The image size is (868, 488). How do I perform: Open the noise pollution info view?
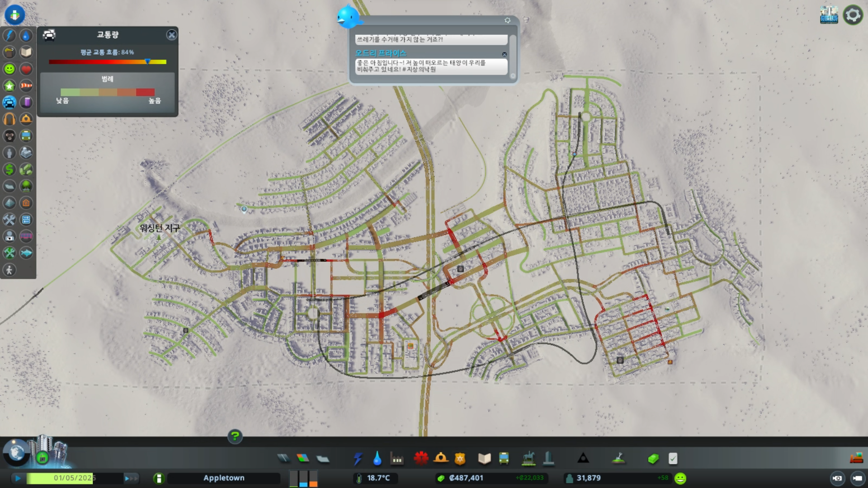pos(9,119)
